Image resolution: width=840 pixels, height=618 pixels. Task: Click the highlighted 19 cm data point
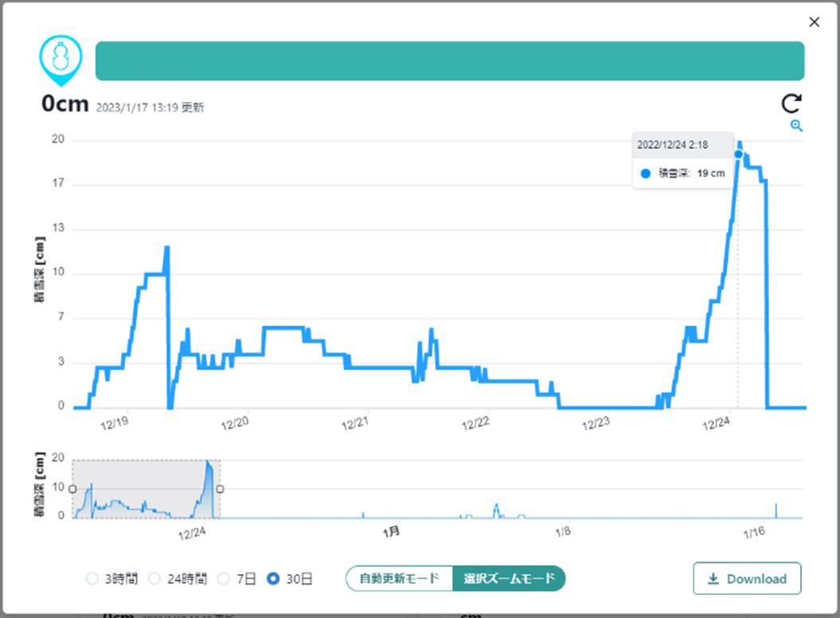(x=738, y=154)
